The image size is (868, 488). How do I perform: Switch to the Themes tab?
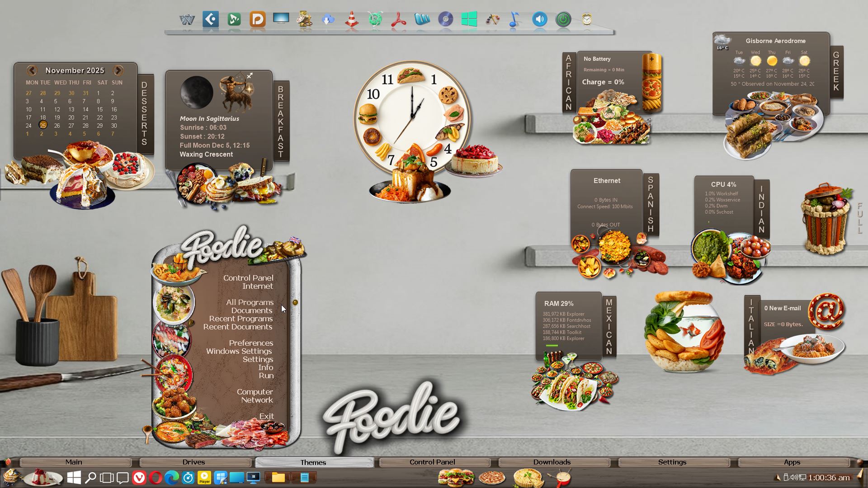[313, 462]
